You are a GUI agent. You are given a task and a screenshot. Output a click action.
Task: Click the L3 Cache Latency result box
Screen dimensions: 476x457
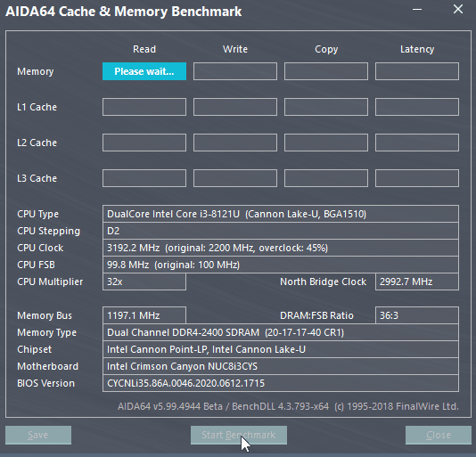tap(417, 178)
